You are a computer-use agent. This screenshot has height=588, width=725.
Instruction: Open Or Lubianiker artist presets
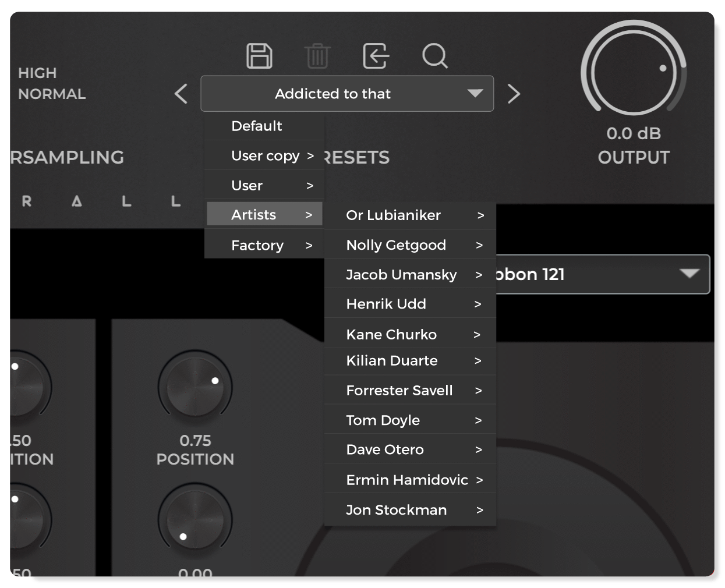[x=410, y=215]
